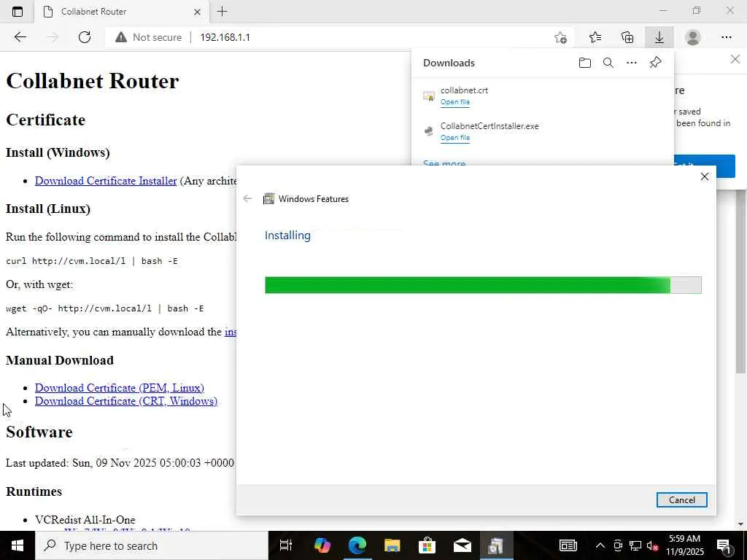
Task: Add this page to favorites star icon
Action: click(x=561, y=37)
